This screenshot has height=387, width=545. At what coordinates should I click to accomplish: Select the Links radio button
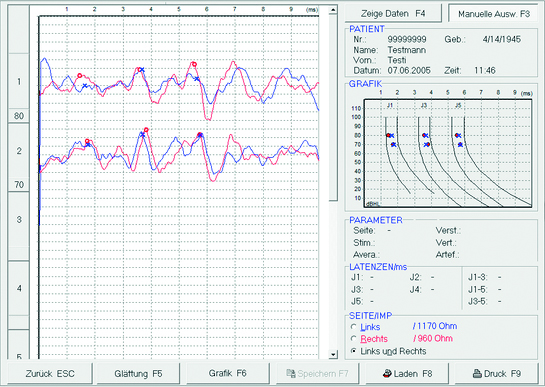354,327
